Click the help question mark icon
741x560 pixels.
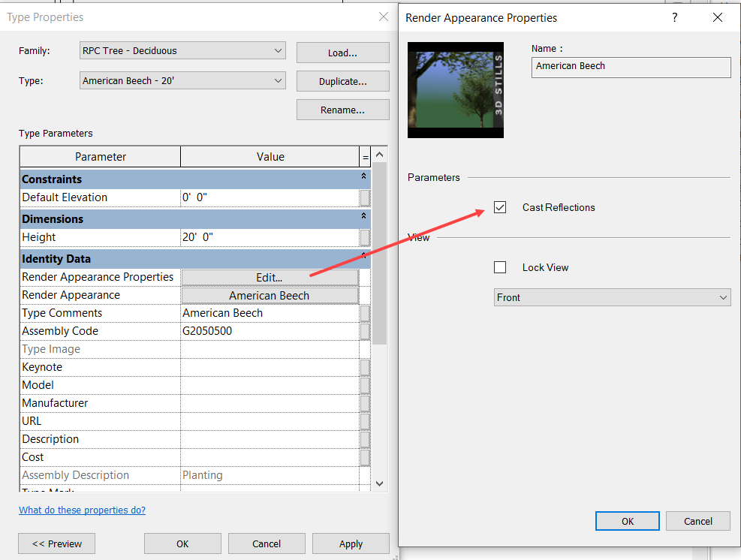(x=675, y=17)
